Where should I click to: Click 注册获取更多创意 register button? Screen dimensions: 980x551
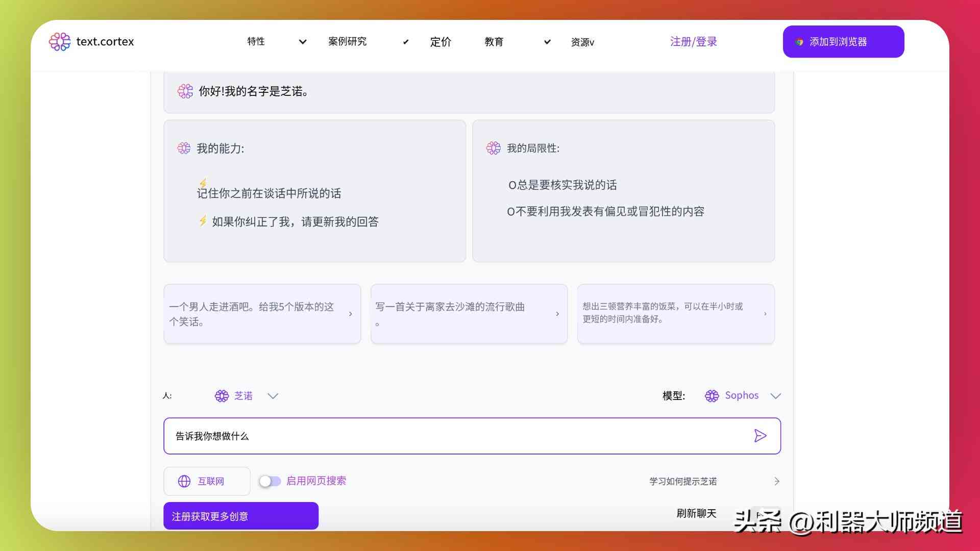240,516
